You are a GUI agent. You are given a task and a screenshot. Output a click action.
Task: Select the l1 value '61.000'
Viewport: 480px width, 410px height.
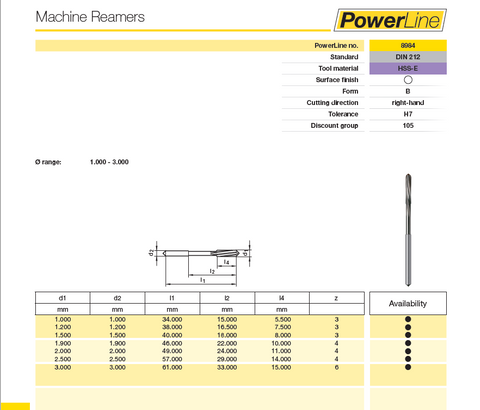(172, 367)
